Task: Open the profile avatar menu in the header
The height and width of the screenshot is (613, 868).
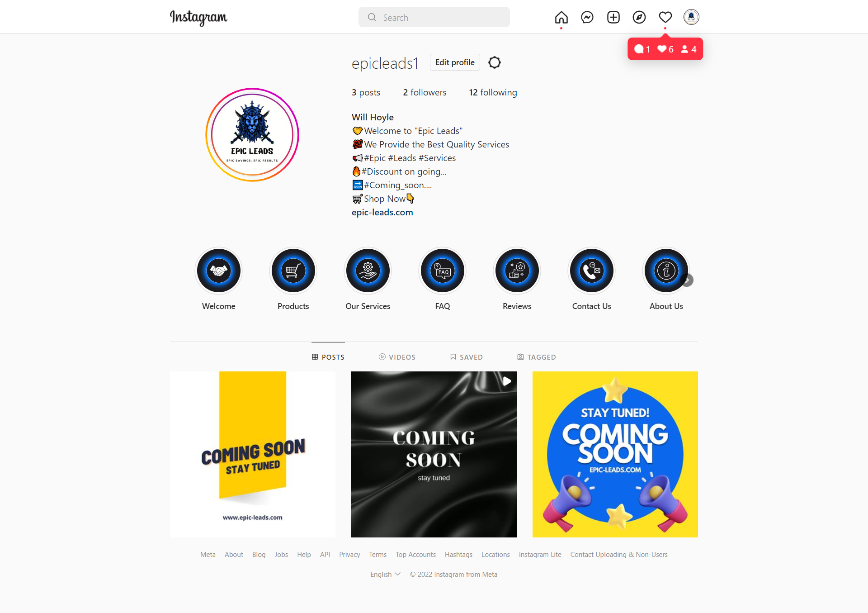Action: point(691,17)
